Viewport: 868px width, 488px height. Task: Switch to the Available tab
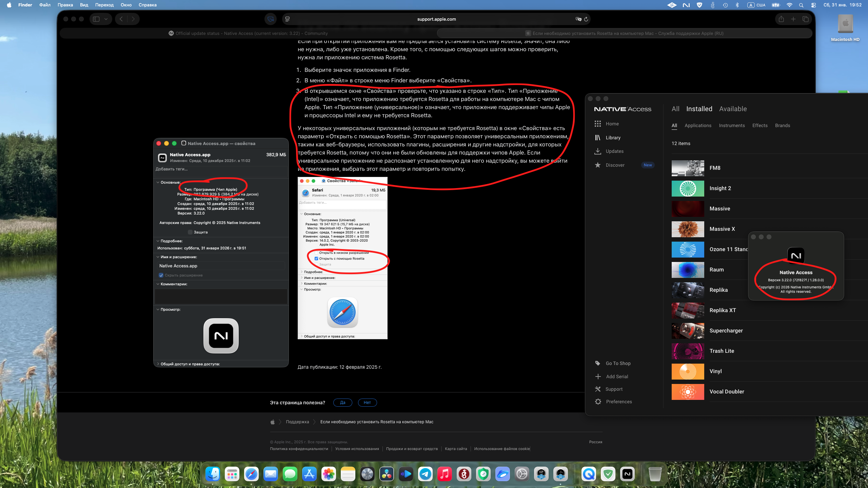click(x=733, y=109)
